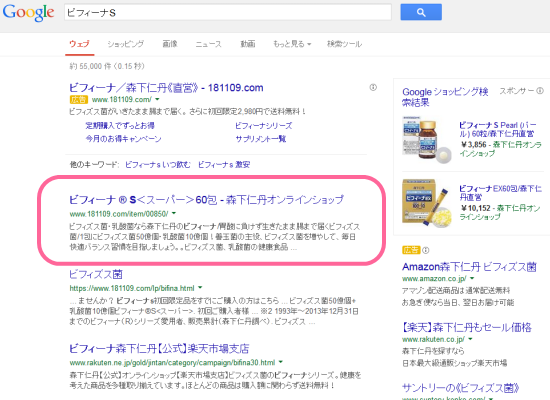Click the price text ¥10,152

pos(476,208)
